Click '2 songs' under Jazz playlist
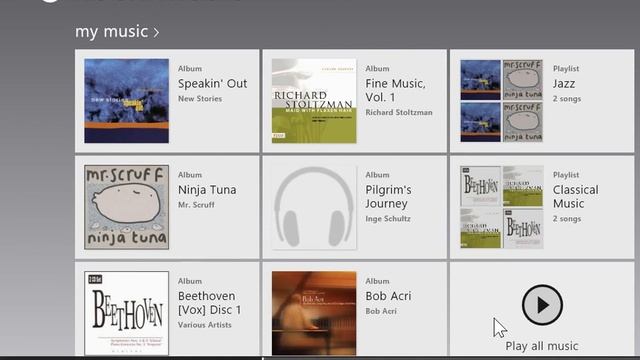The width and height of the screenshot is (640, 360). [x=567, y=99]
